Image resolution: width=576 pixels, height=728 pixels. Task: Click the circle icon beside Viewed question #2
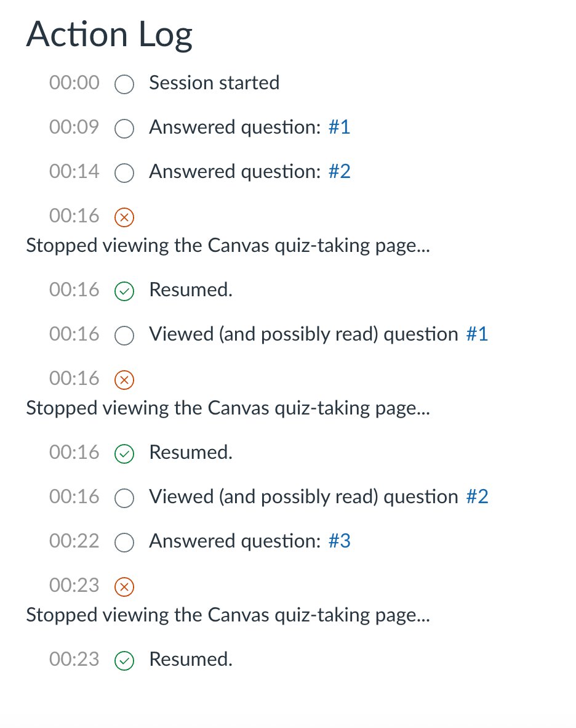[124, 498]
